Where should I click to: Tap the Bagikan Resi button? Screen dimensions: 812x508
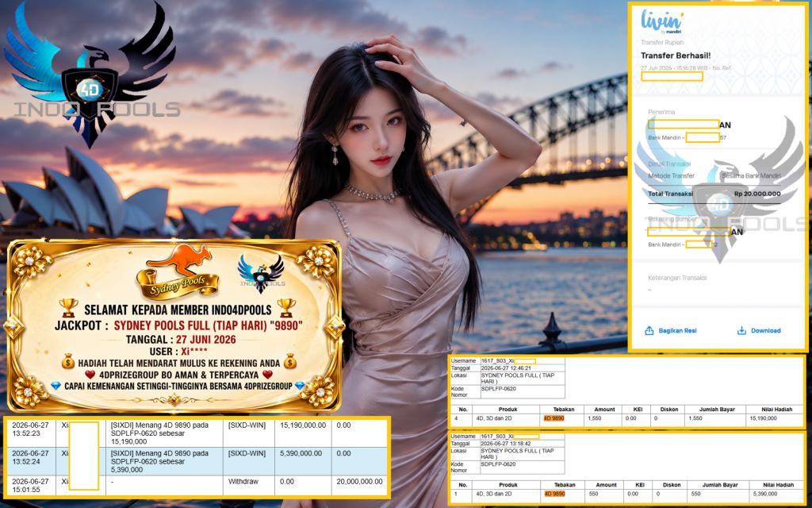[671, 331]
